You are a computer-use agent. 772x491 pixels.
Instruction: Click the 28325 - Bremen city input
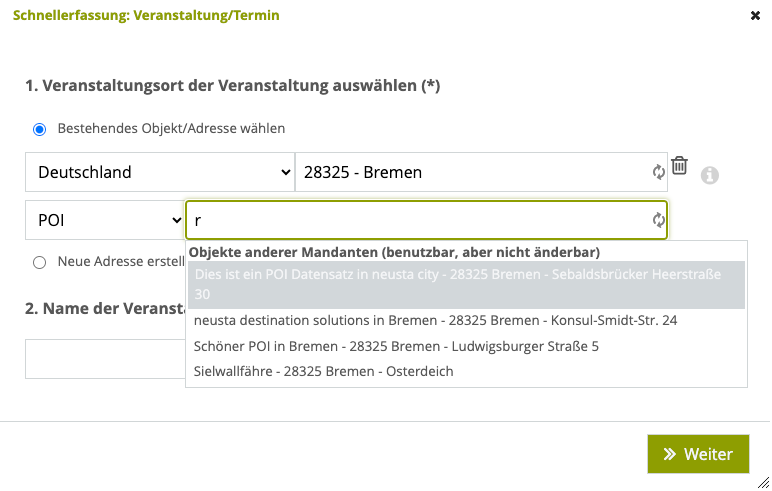pos(481,172)
